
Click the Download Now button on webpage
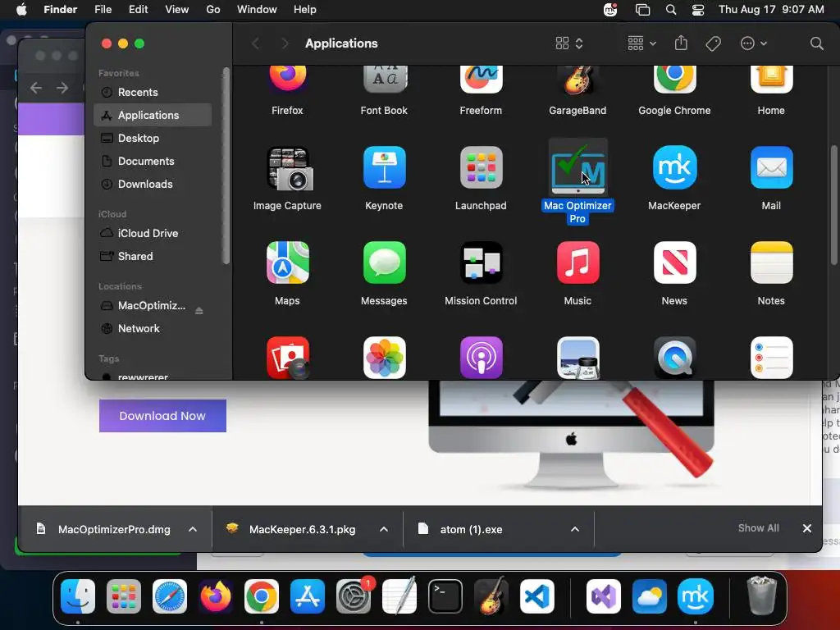coord(163,416)
